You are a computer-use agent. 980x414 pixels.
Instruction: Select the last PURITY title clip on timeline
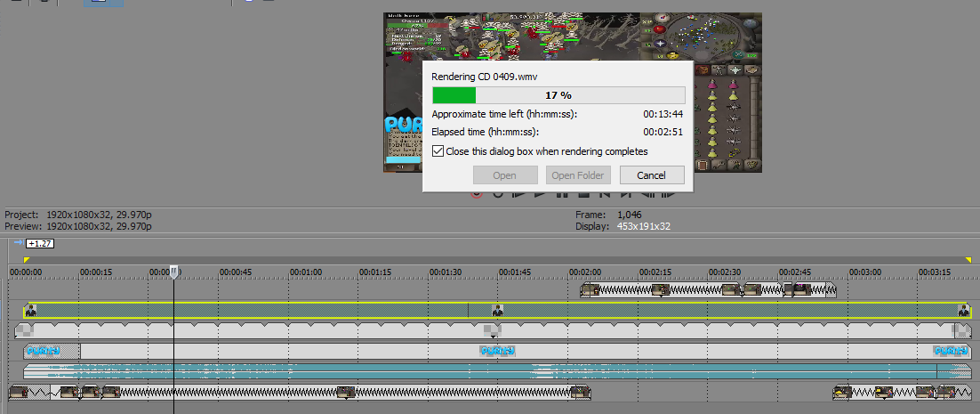[x=952, y=351]
